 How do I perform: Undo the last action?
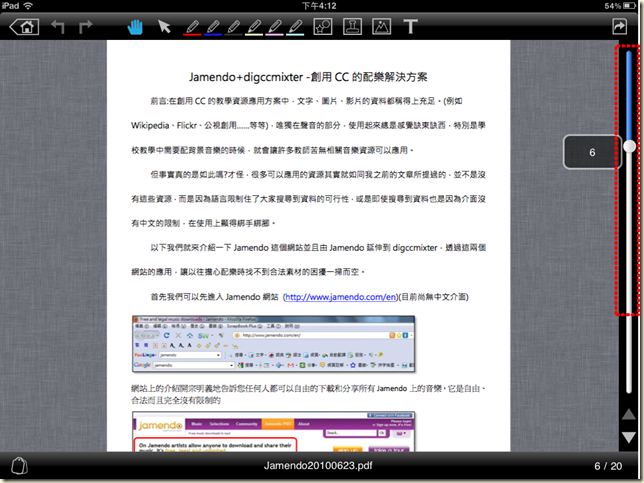pyautogui.click(x=58, y=27)
